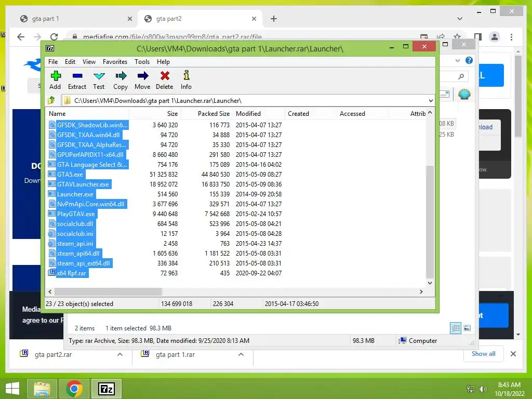
Task: Open the View menu
Action: coord(89,62)
